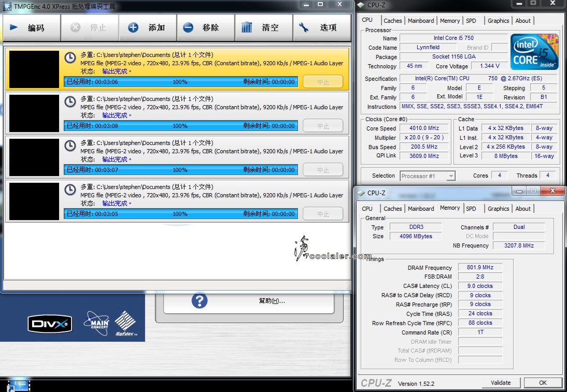Open Memory tab in upper CPU-Z window
Screen dimensions: 567x392
point(450,21)
